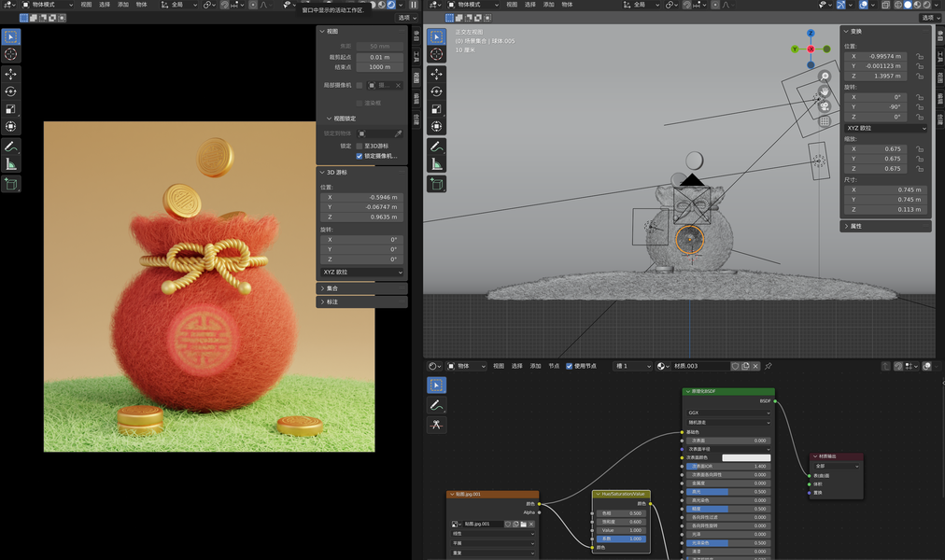Select the Add Cube tool in left viewport
Screen dimensions: 945x560
(11, 184)
